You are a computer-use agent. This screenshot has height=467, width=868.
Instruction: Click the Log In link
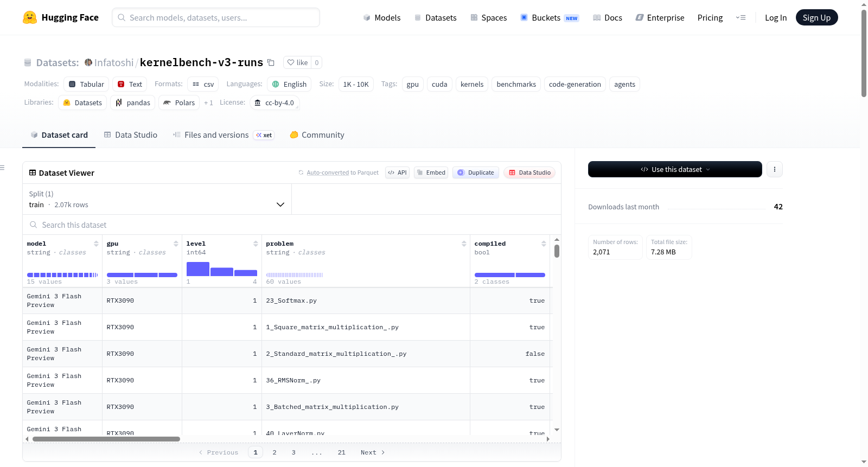[776, 17]
